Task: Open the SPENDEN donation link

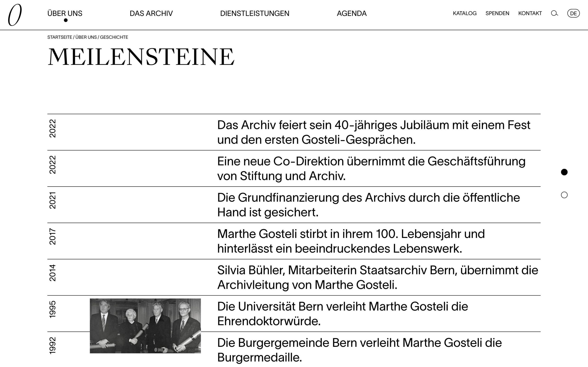Action: click(x=497, y=13)
